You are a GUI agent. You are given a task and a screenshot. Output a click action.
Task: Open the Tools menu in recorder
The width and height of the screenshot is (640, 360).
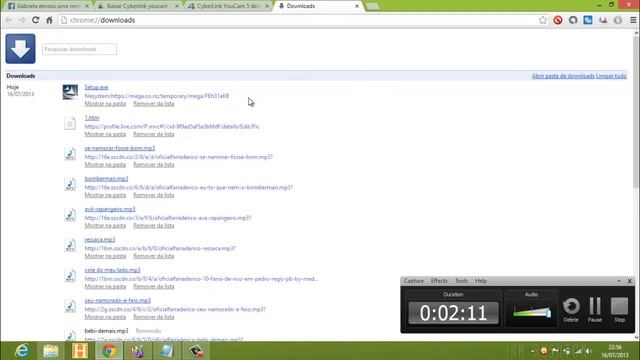click(461, 281)
